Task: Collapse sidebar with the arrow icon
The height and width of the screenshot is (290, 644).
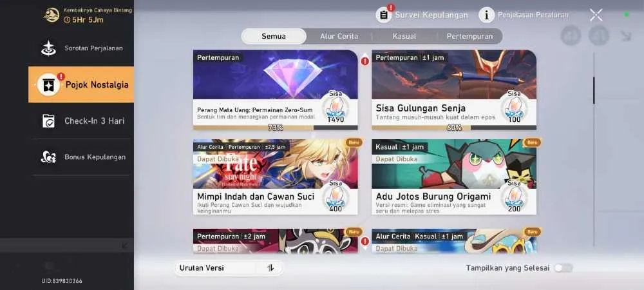Action: point(125,246)
